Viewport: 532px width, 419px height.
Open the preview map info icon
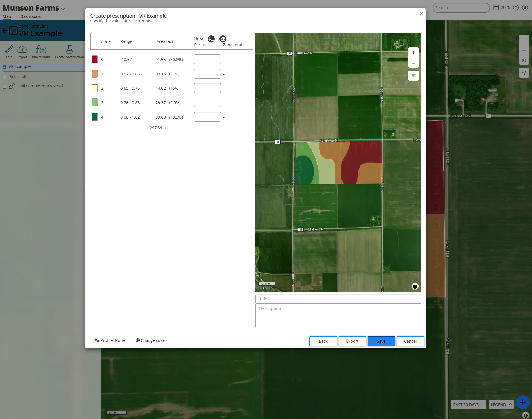(x=415, y=286)
